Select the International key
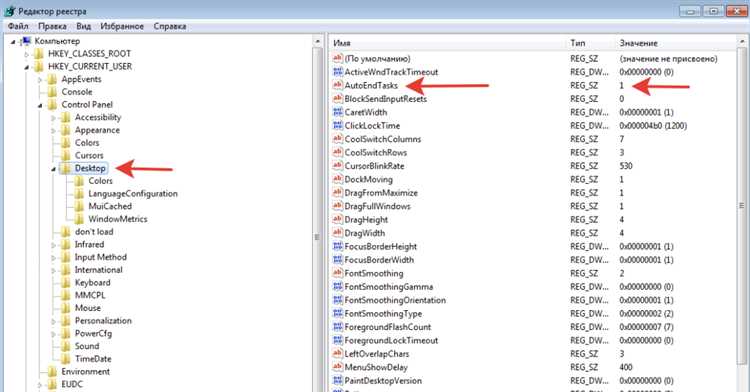 99,270
